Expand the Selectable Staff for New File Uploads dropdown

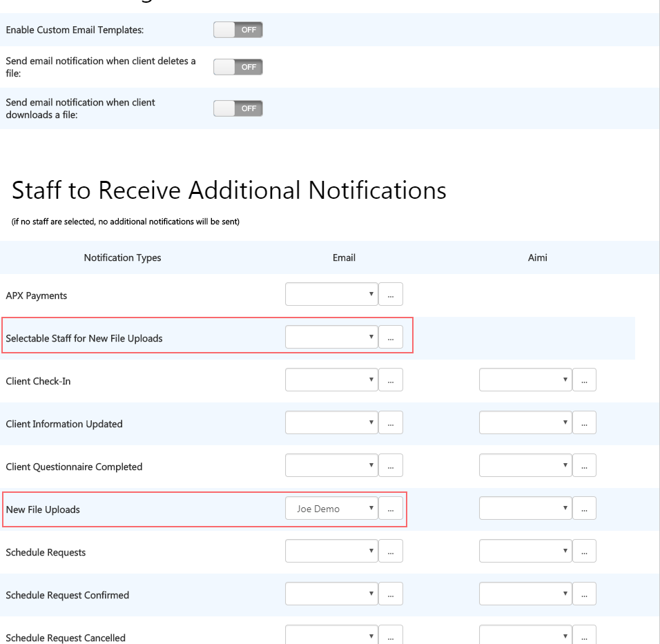coord(331,337)
